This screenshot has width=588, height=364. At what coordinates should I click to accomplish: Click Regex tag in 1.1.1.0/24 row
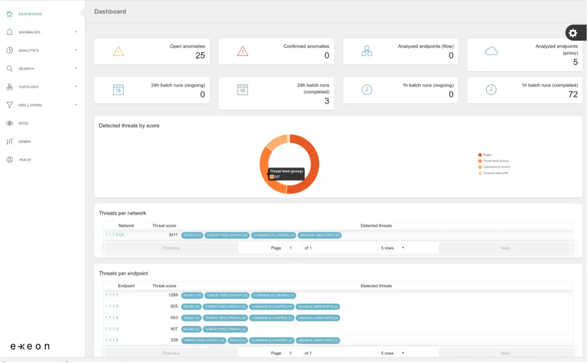pyautogui.click(x=192, y=235)
